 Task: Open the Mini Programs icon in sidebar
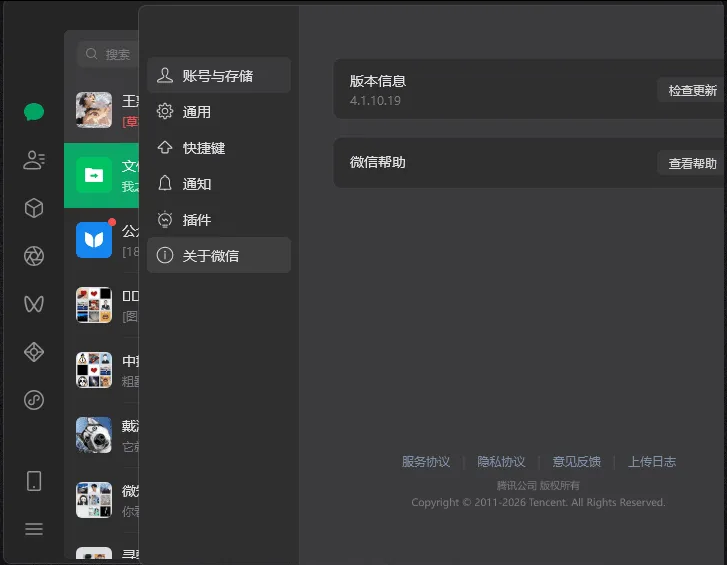pos(34,400)
